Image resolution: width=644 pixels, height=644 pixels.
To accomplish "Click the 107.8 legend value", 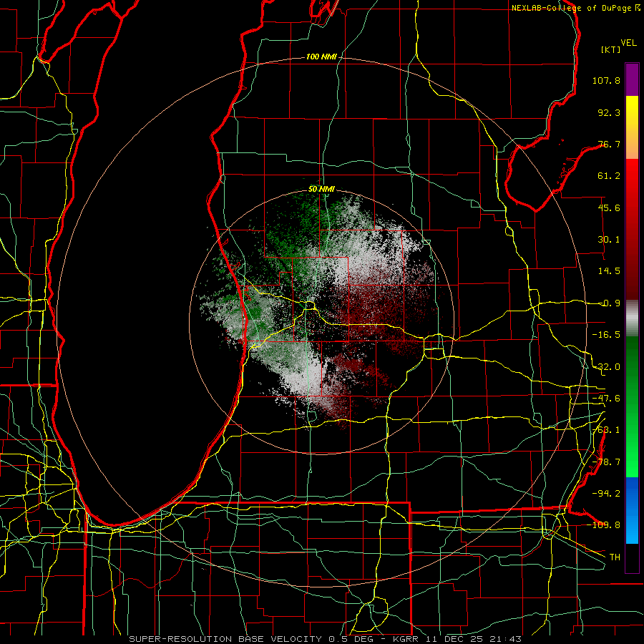I will pyautogui.click(x=606, y=80).
